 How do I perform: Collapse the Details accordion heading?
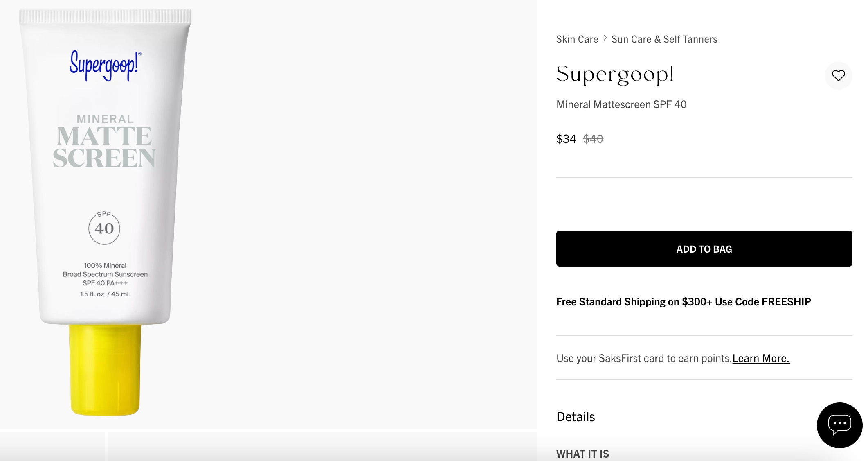tap(575, 416)
